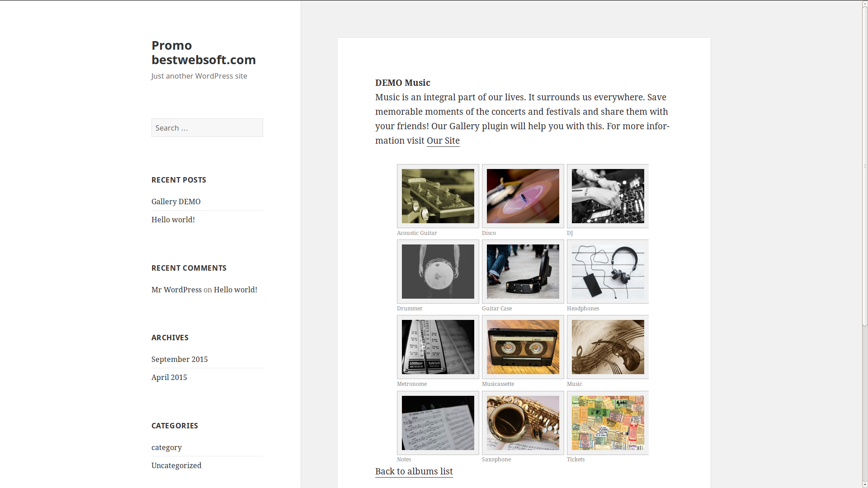Screen dimensions: 868x488
Task: Click the 'Musicassette' caption text
Action: [x=498, y=384]
